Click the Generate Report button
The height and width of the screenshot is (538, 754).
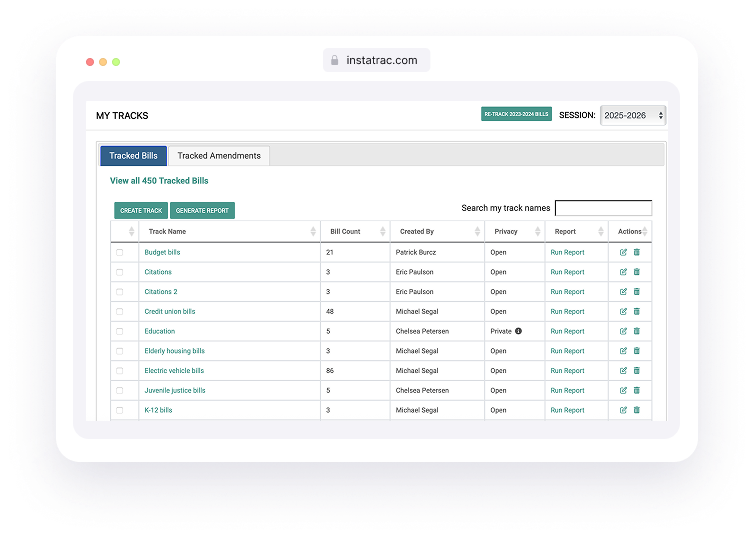[x=202, y=211]
